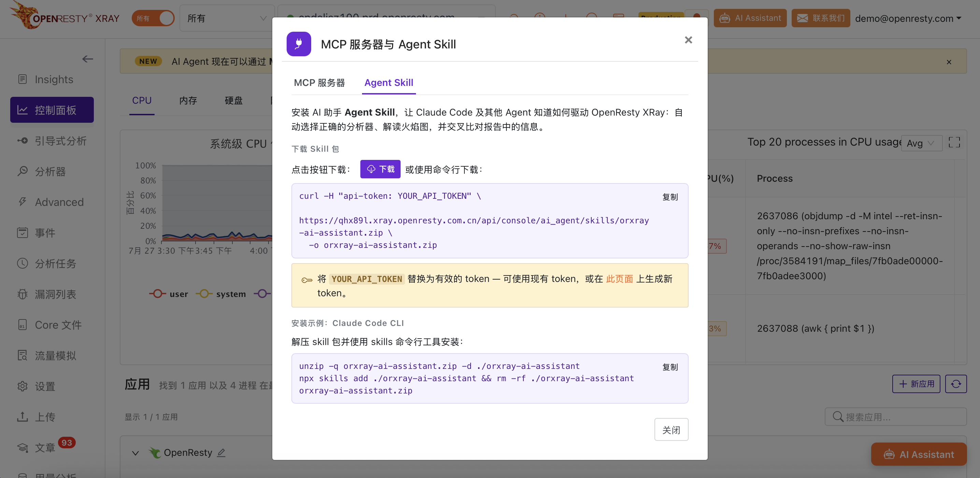Open 漏洞列表 in the sidebar

click(x=52, y=294)
